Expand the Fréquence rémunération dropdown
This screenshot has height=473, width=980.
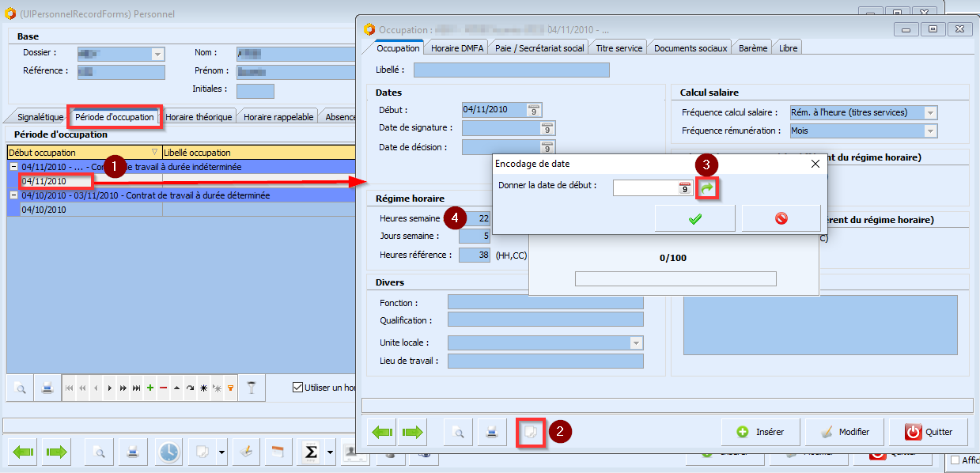930,131
